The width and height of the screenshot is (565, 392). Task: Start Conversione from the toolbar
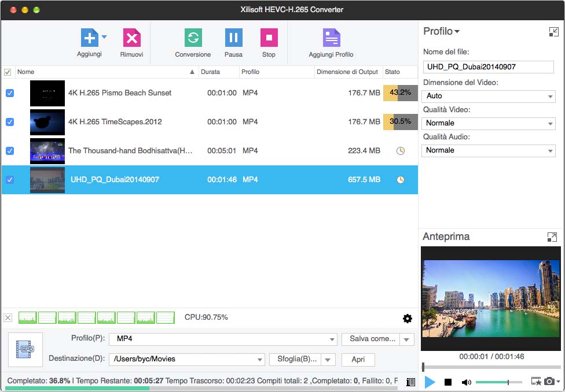pos(193,38)
